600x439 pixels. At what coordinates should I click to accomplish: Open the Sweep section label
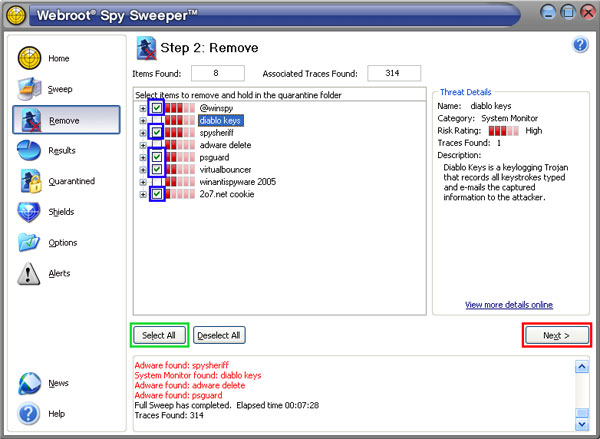click(x=60, y=89)
